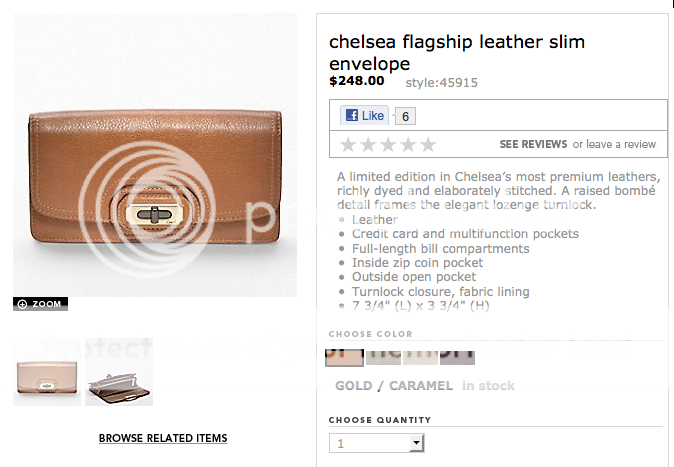Click the second rating star
The height and width of the screenshot is (467, 674).
368,145
